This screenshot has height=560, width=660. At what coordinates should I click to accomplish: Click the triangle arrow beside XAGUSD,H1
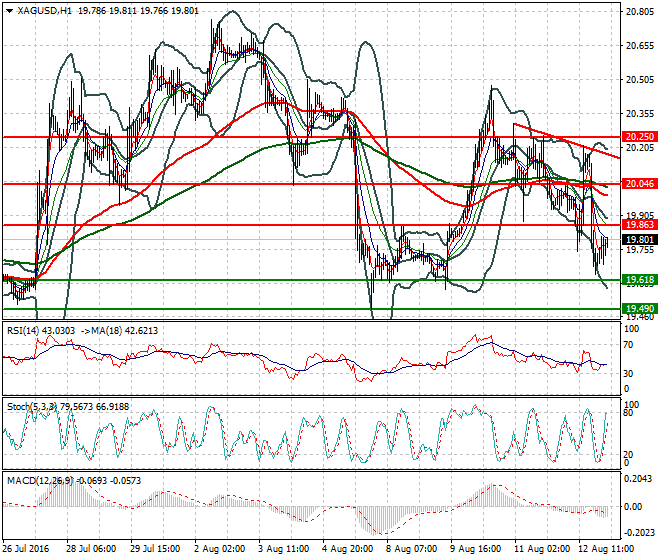click(10, 10)
